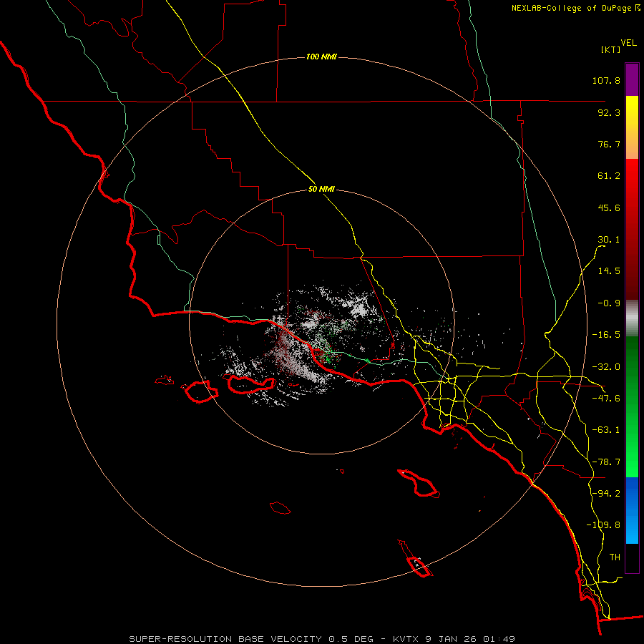The height and width of the screenshot is (644, 644).
Task: Click the 30.1 legend value
Action: [609, 240]
